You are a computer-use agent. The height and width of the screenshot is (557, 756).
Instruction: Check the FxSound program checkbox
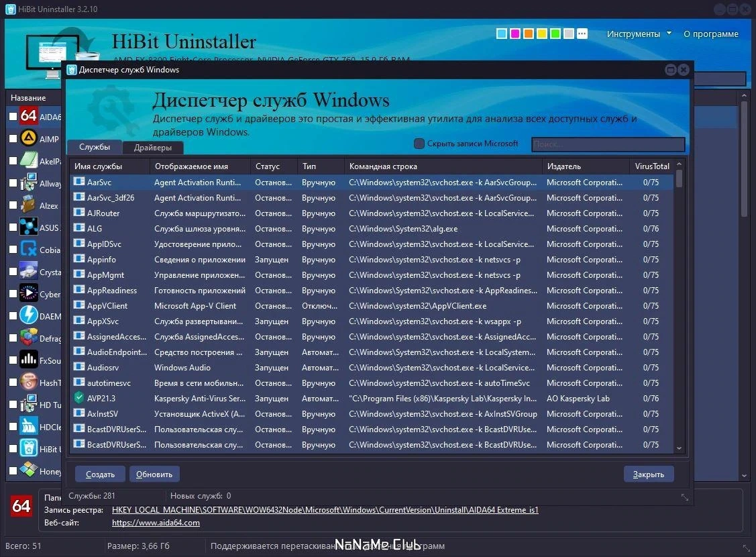tap(13, 360)
